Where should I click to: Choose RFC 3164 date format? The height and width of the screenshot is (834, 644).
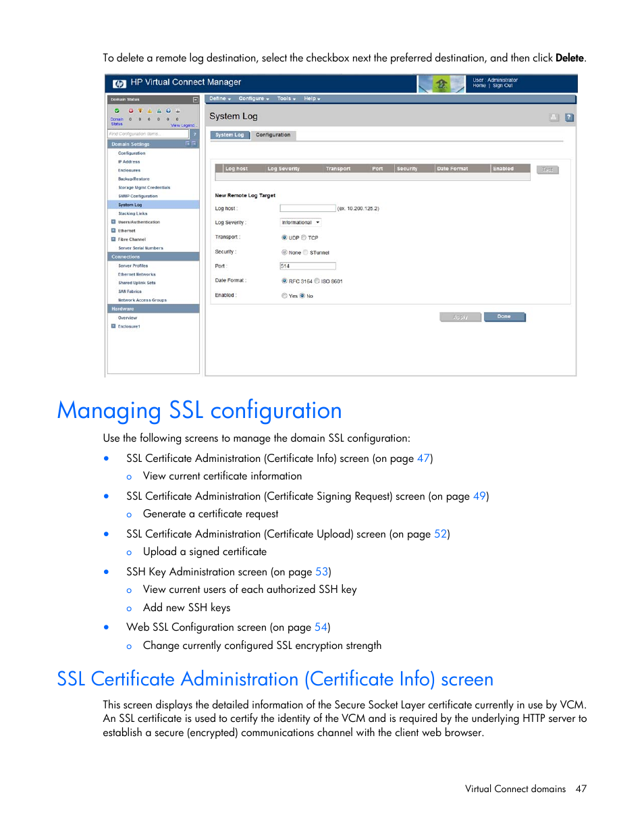pyautogui.click(x=284, y=281)
